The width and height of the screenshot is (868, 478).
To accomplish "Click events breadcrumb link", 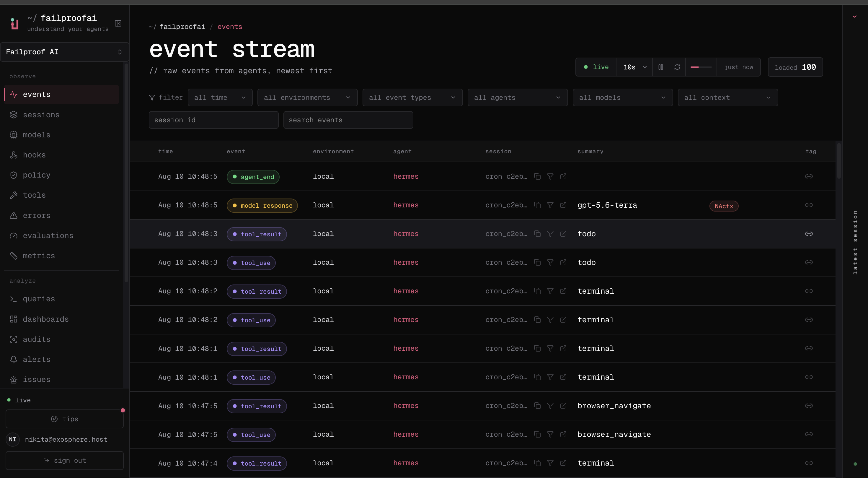I will [x=229, y=27].
